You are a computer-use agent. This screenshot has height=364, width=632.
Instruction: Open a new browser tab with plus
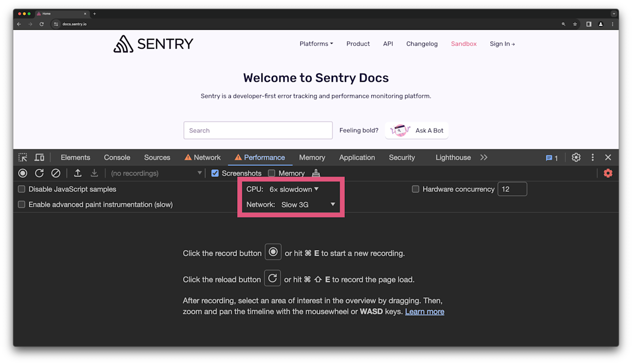[95, 14]
